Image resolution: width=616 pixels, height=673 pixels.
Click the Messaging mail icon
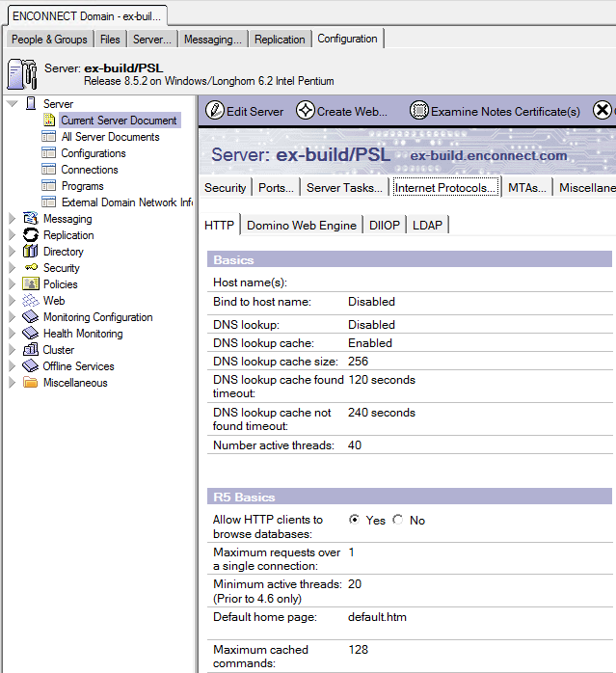tap(31, 219)
